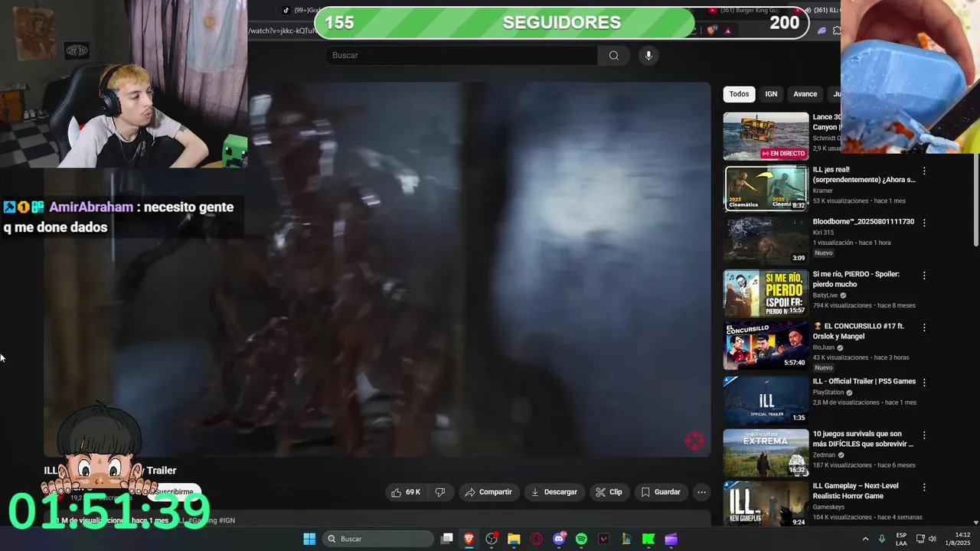Viewport: 980px width, 551px height.
Task: Click the PlayStation channel name
Action: click(x=828, y=393)
